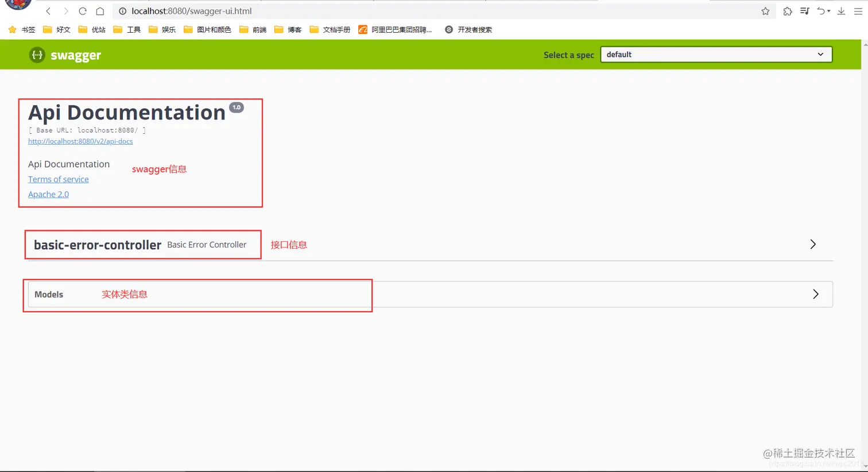Open the api-docs URL link
Image resolution: width=868 pixels, height=472 pixels.
click(80, 141)
